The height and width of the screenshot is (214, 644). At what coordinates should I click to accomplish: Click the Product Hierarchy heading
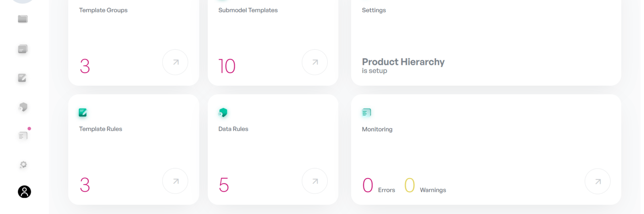tap(403, 62)
